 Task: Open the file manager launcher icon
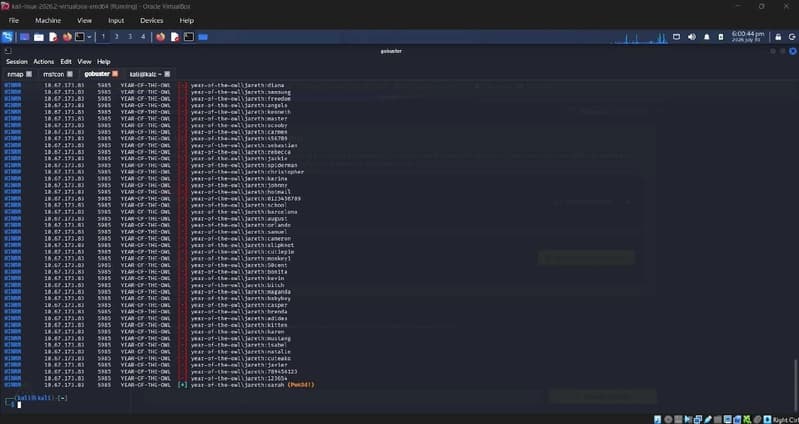(39, 37)
